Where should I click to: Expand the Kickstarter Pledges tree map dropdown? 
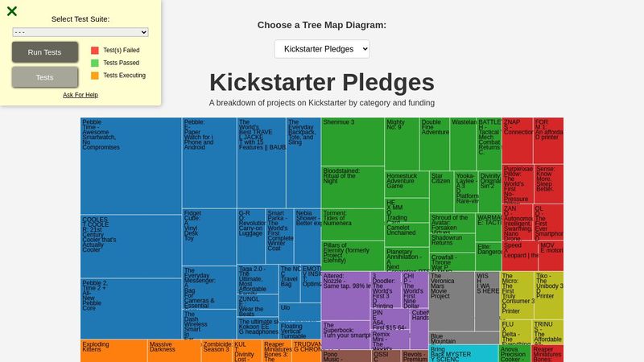point(322,49)
